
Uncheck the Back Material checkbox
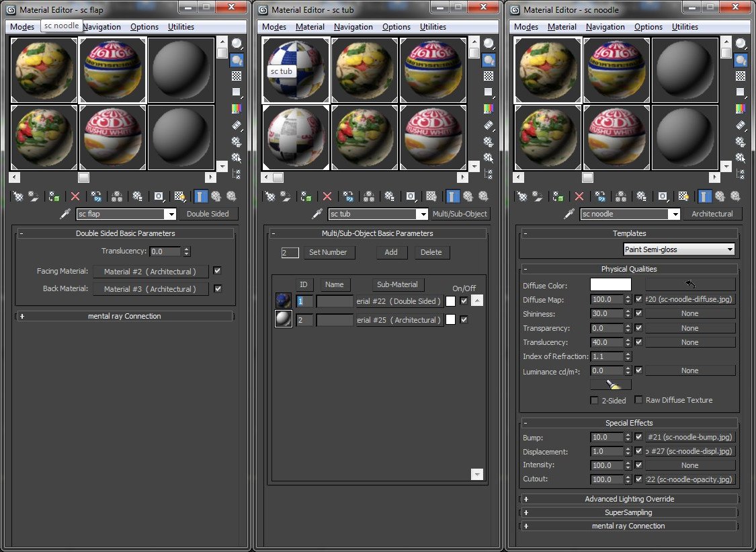coord(218,288)
